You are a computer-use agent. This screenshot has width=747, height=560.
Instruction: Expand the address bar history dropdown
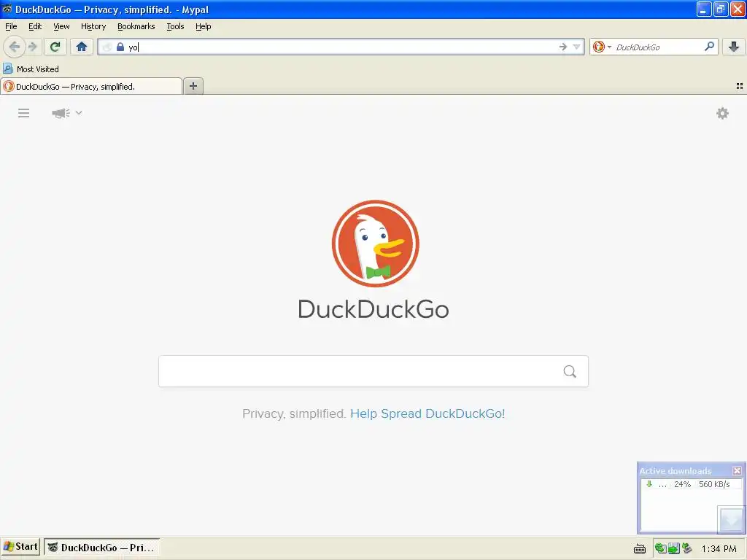(576, 47)
